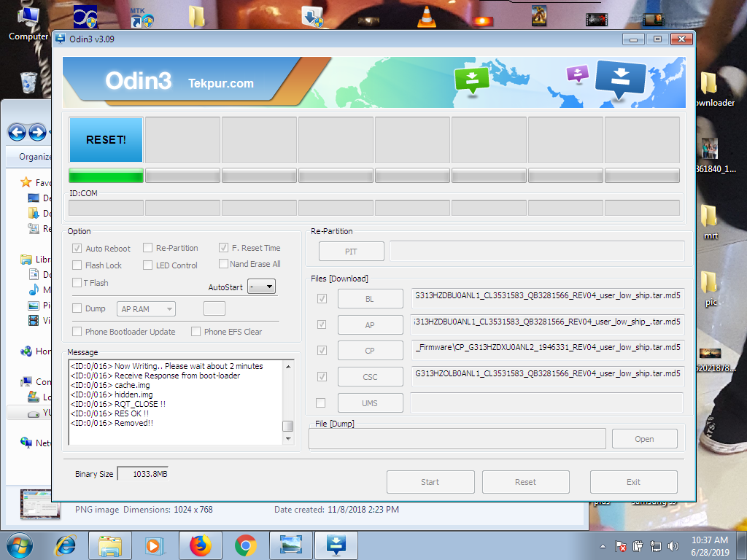Switch to the photo viewer taskbar item
This screenshot has height=560, width=747.
(x=290, y=545)
